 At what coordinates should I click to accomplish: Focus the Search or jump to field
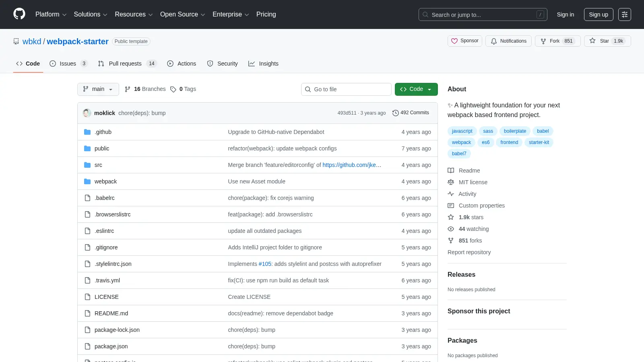click(x=483, y=14)
